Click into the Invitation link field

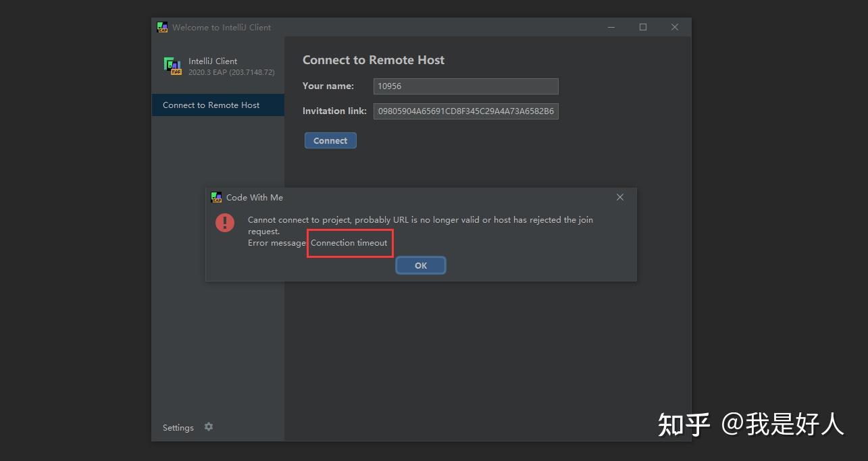[x=465, y=111]
